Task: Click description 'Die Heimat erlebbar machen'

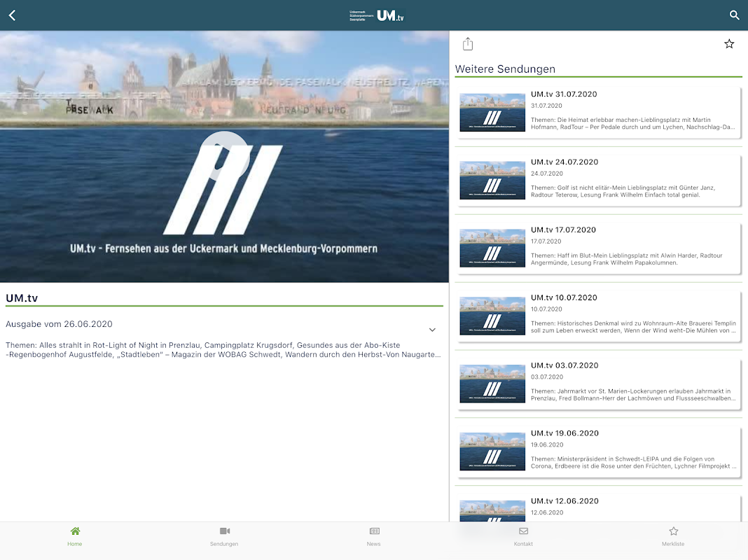Action: [x=633, y=123]
